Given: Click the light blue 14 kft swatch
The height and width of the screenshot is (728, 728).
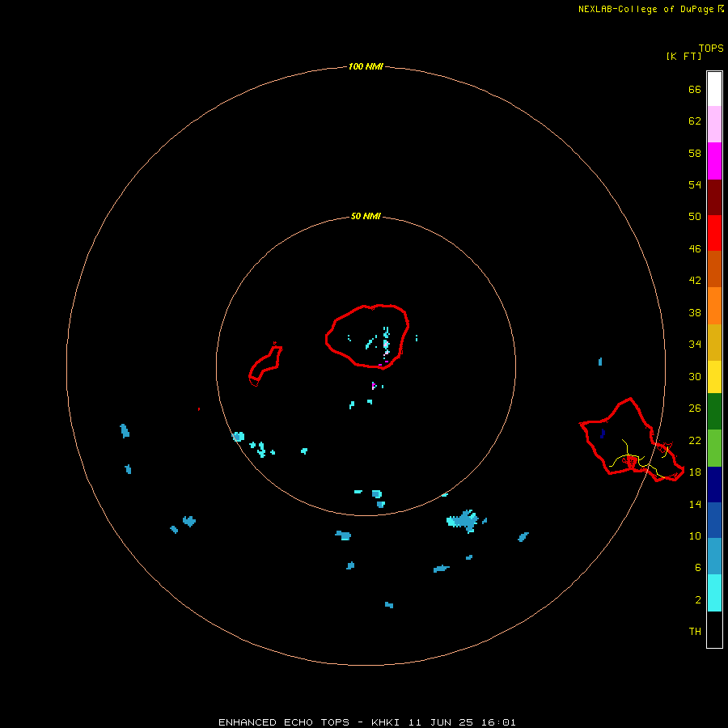Looking at the screenshot, I should pyautogui.click(x=714, y=557).
